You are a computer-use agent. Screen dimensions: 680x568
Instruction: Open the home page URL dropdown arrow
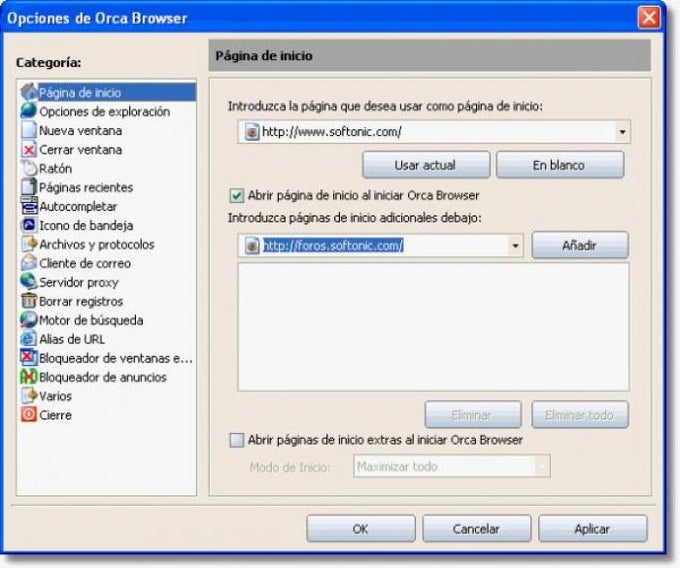(x=622, y=132)
